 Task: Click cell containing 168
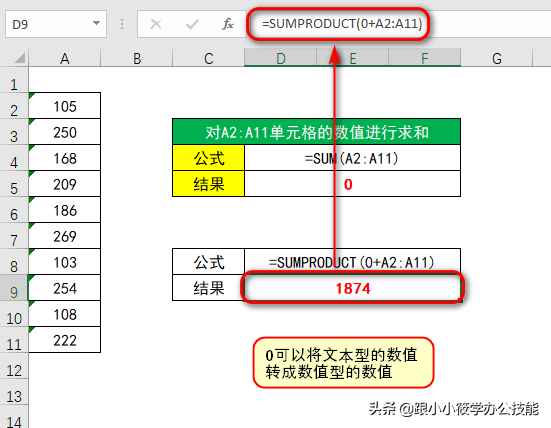65,158
